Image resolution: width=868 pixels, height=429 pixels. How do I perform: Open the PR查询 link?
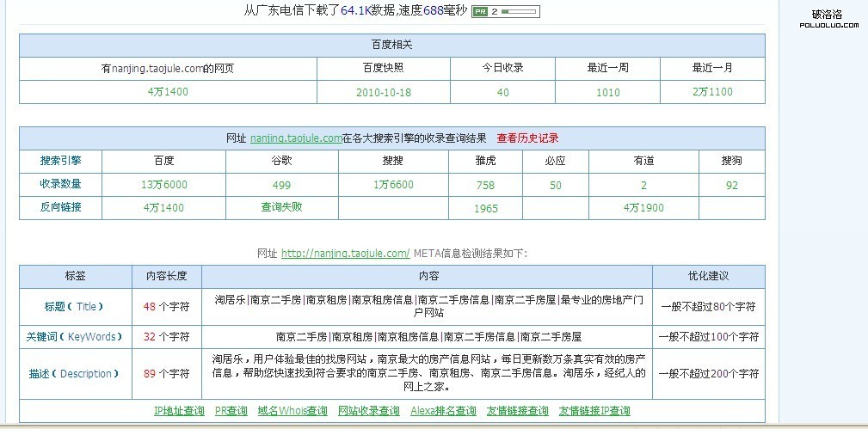[x=231, y=411]
